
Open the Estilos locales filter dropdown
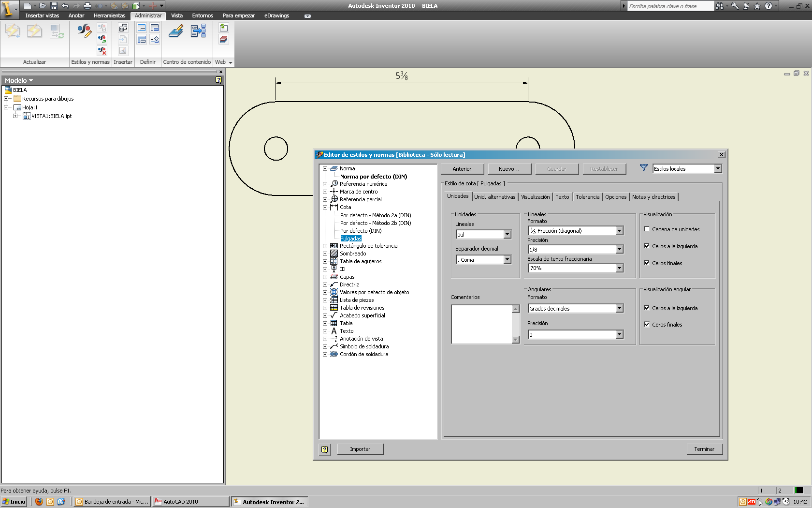point(718,169)
